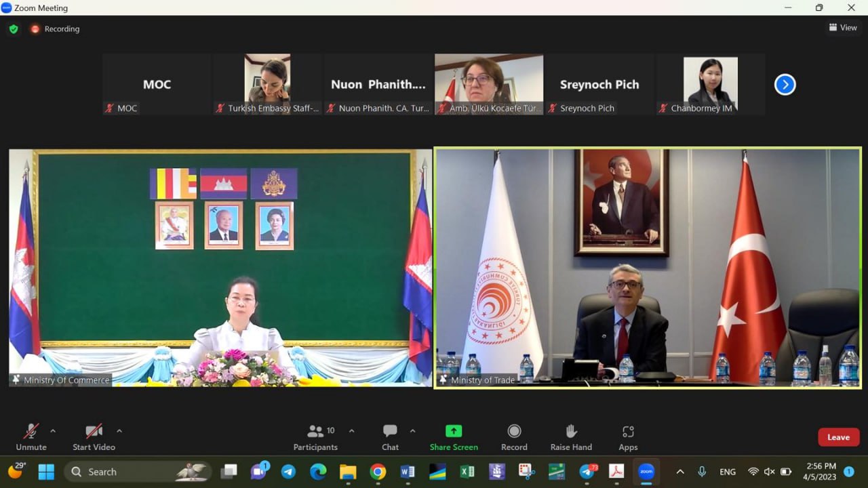Toggle system volume mute in tray
The image size is (868, 488).
click(769, 472)
